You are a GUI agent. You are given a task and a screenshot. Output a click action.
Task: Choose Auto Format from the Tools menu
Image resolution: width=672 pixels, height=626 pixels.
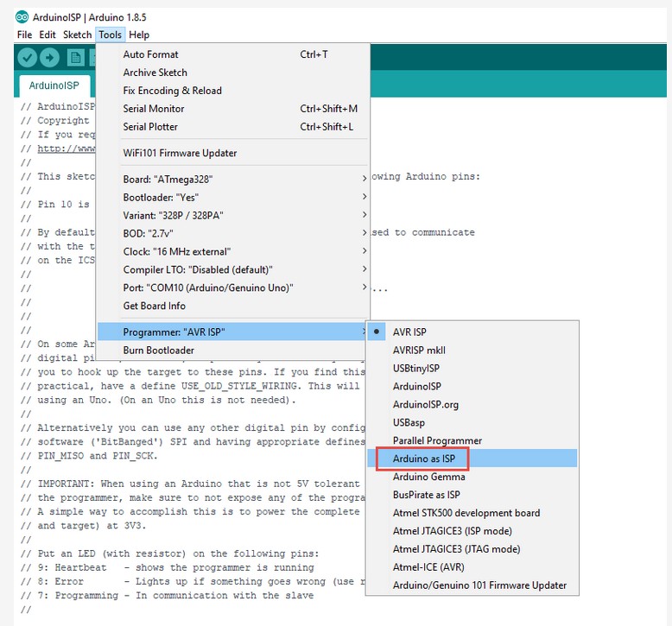click(x=232, y=54)
